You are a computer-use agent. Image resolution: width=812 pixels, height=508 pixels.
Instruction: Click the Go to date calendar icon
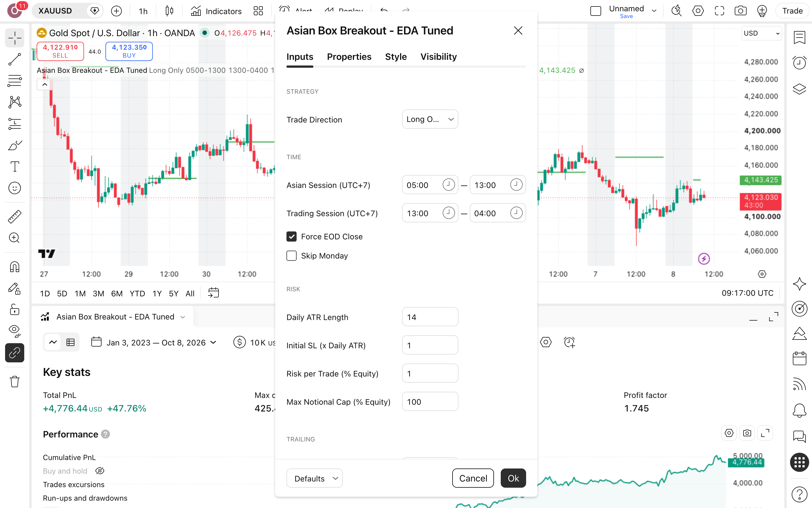213,293
